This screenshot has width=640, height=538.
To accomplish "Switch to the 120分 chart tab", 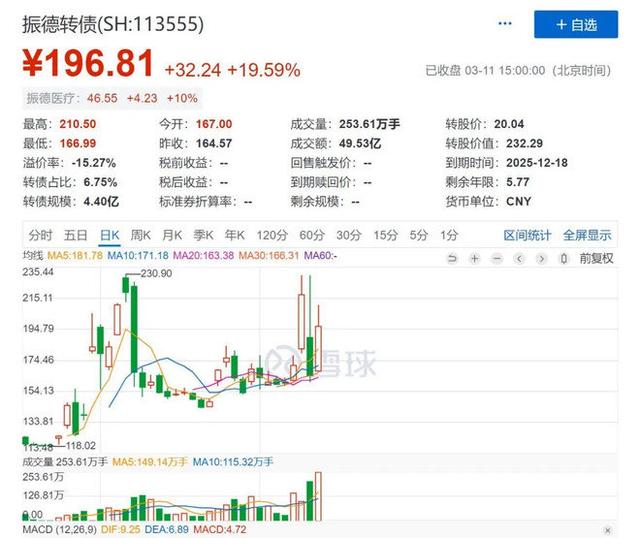I will coord(272,235).
